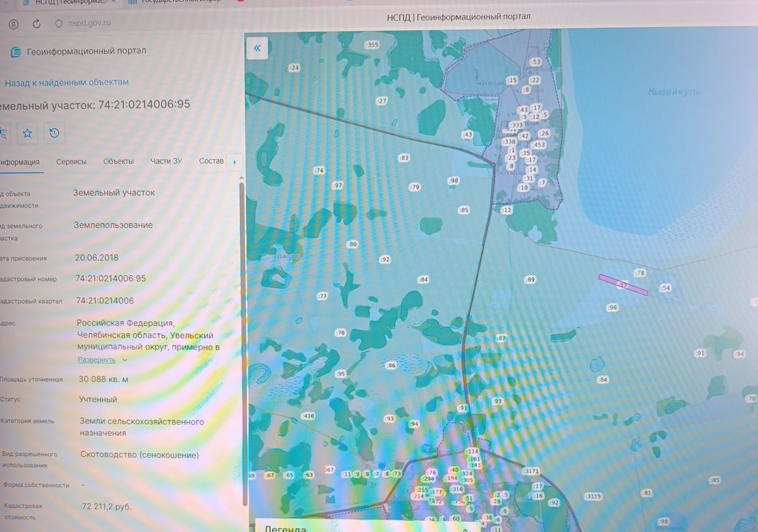Image resolution: width=758 pixels, height=532 pixels.
Task: Click the Скотоводство (сенокошение) value
Action: [x=140, y=454]
